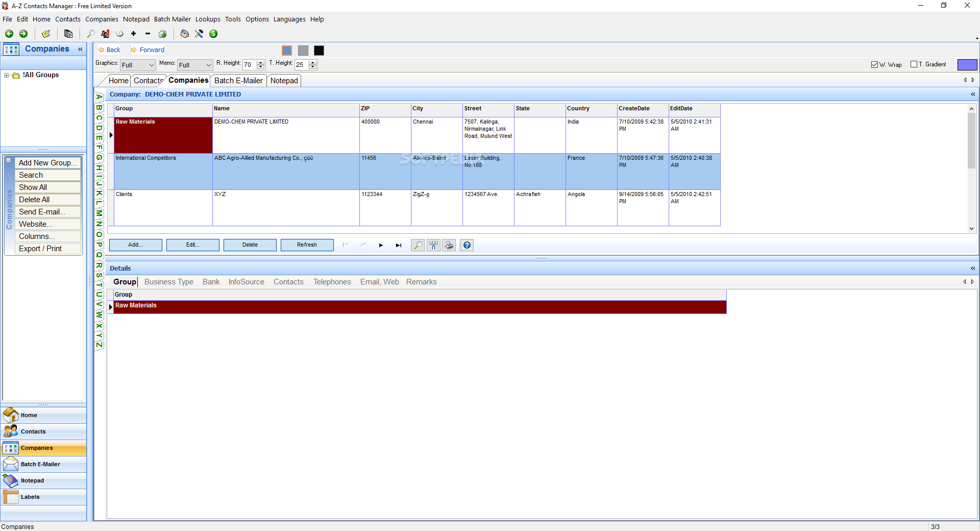
Task: Click Export / Print in the side panel
Action: 48,249
